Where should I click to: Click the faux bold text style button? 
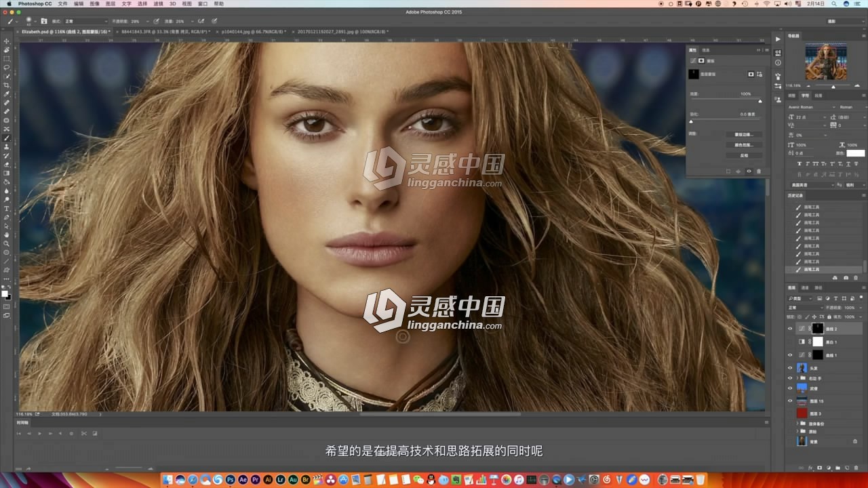click(800, 164)
